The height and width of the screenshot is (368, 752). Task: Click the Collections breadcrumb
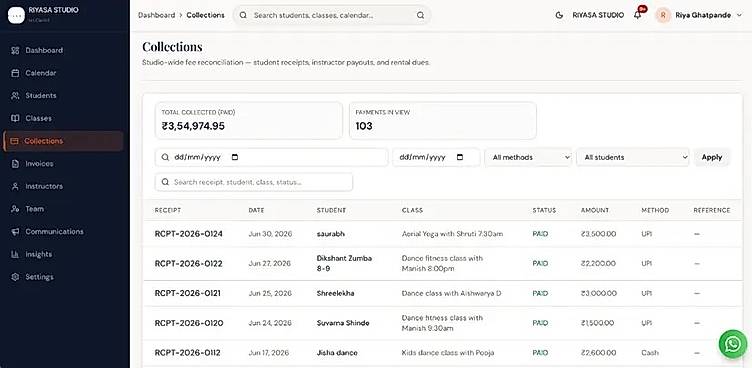(205, 15)
